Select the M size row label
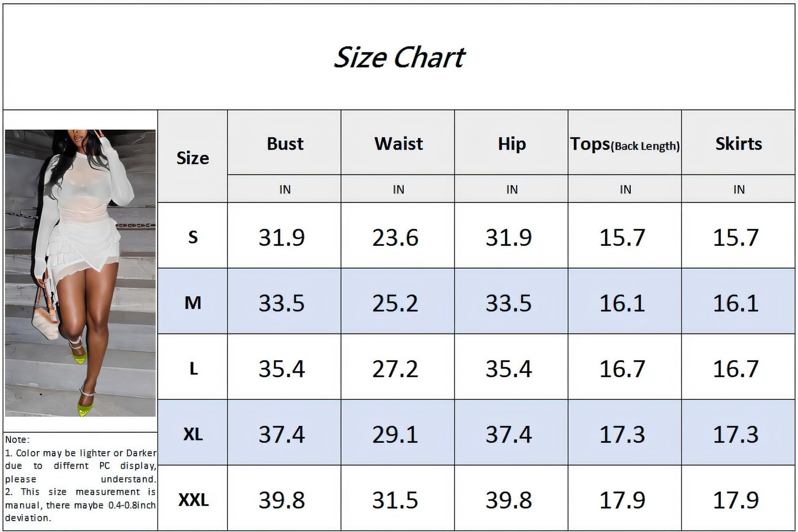798x532 pixels. (x=193, y=303)
